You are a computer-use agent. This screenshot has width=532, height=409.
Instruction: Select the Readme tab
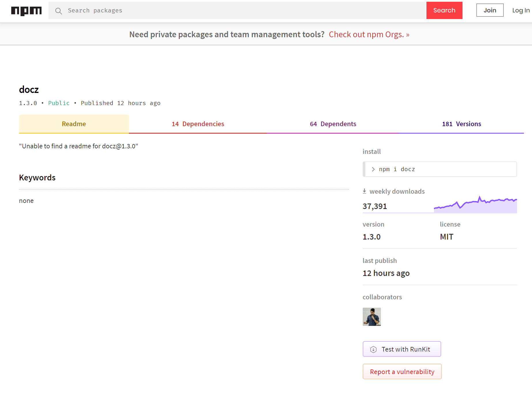[74, 124]
